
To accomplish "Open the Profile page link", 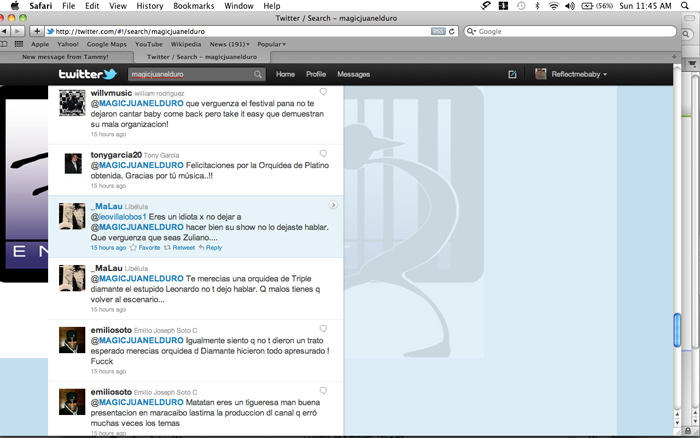I will point(316,74).
